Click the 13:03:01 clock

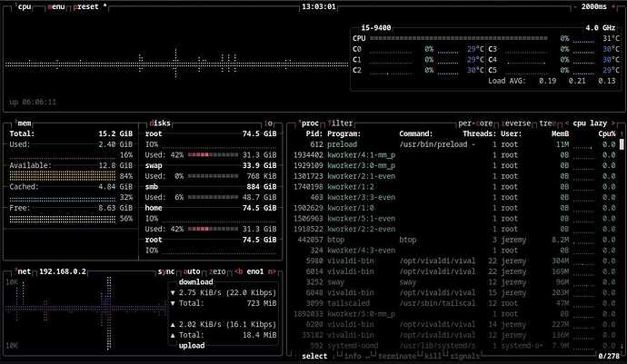[x=319, y=6]
